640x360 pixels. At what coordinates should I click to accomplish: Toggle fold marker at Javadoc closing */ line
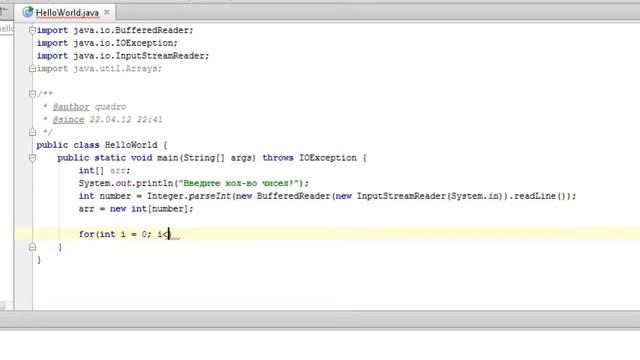coord(32,132)
